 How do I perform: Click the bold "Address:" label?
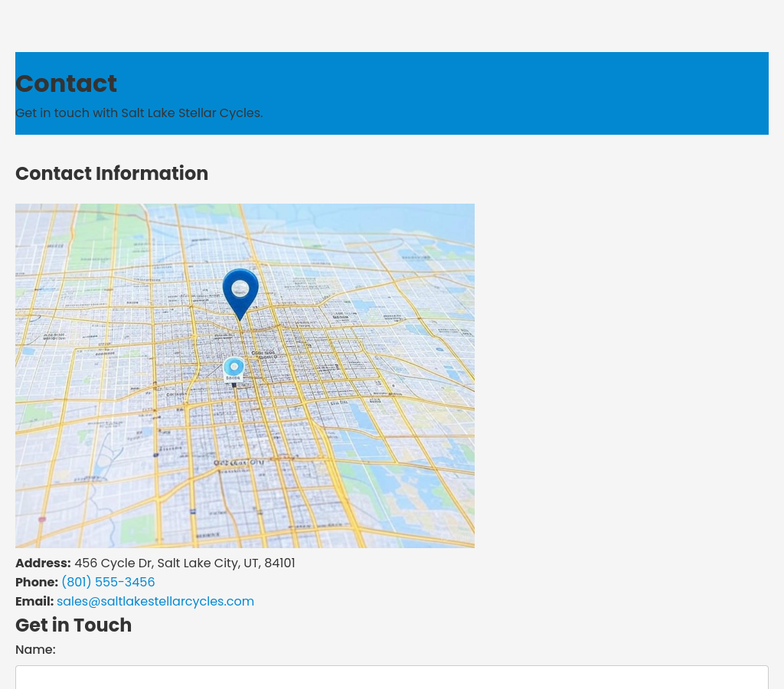[x=43, y=563]
